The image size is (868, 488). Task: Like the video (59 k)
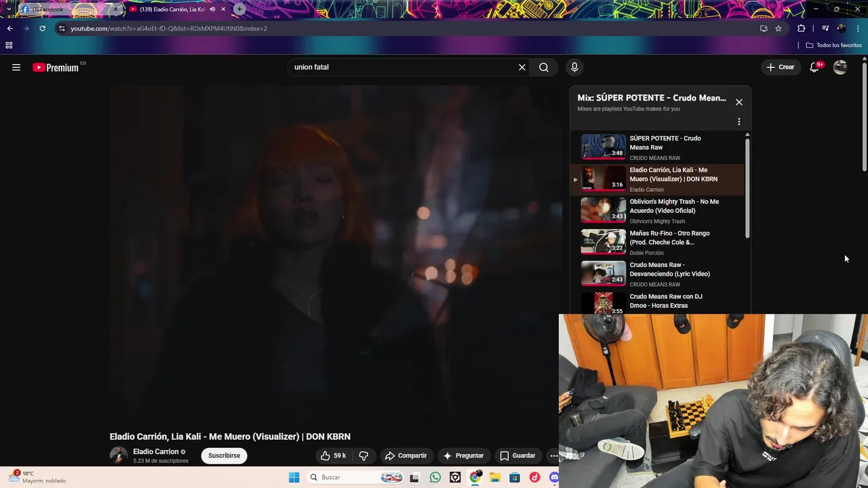(334, 455)
